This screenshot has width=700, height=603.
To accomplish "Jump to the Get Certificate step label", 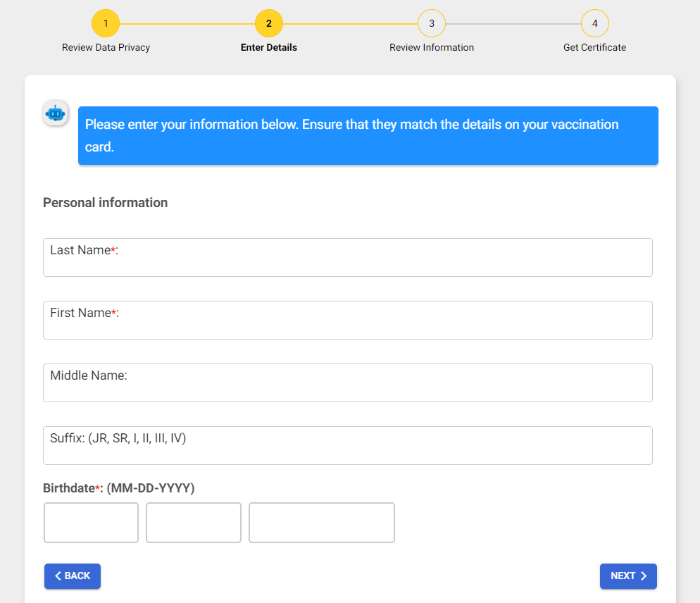I will (x=594, y=47).
